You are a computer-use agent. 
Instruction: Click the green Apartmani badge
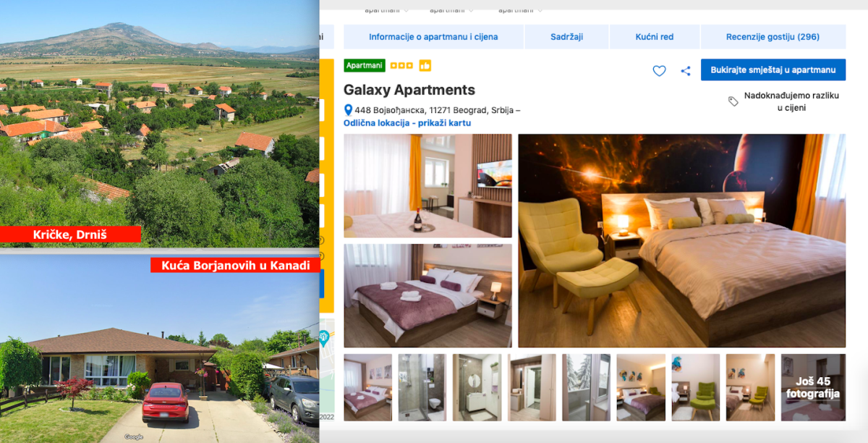(x=365, y=65)
